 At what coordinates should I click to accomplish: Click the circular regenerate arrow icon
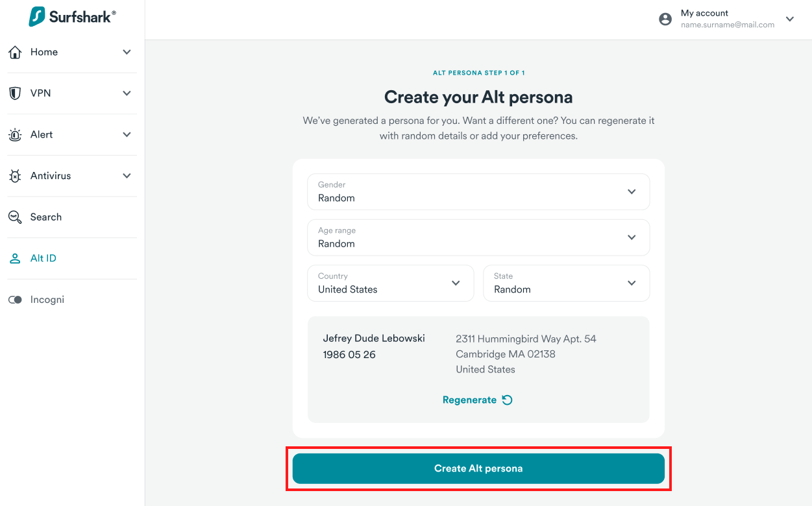tap(508, 400)
